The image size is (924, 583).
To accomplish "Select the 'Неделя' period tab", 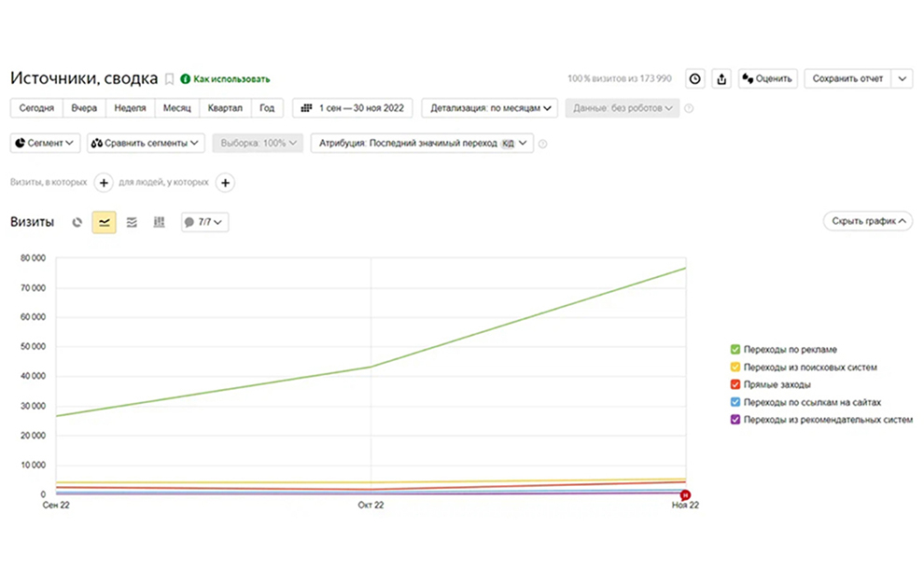I will 129,108.
